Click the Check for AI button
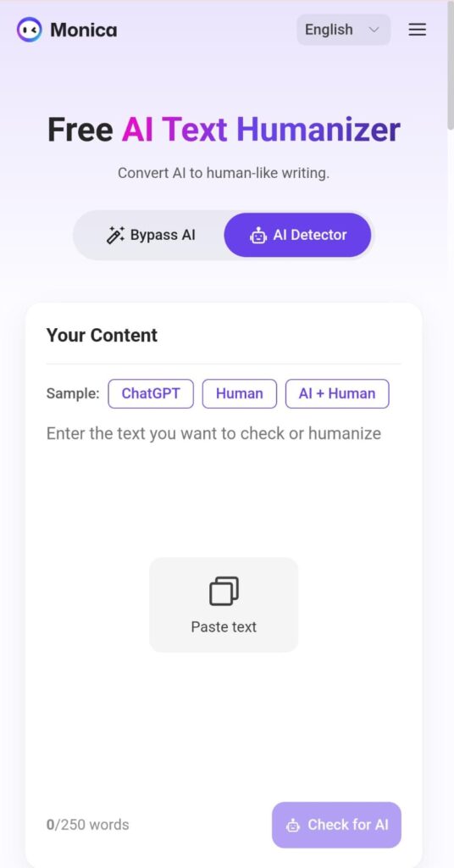 point(336,825)
